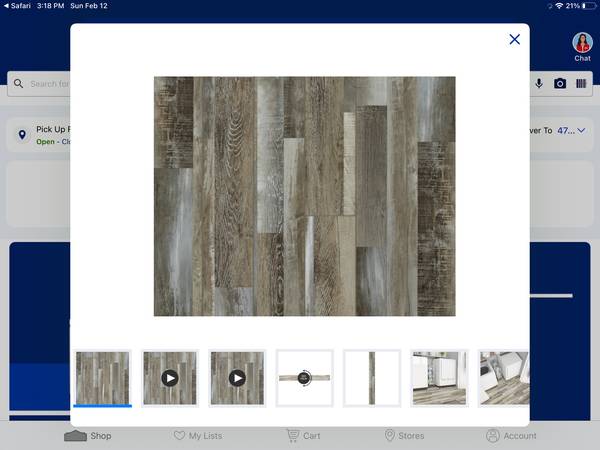Image resolution: width=600 pixels, height=450 pixels.
Task: Tap the barcode scanner icon
Action: [581, 84]
